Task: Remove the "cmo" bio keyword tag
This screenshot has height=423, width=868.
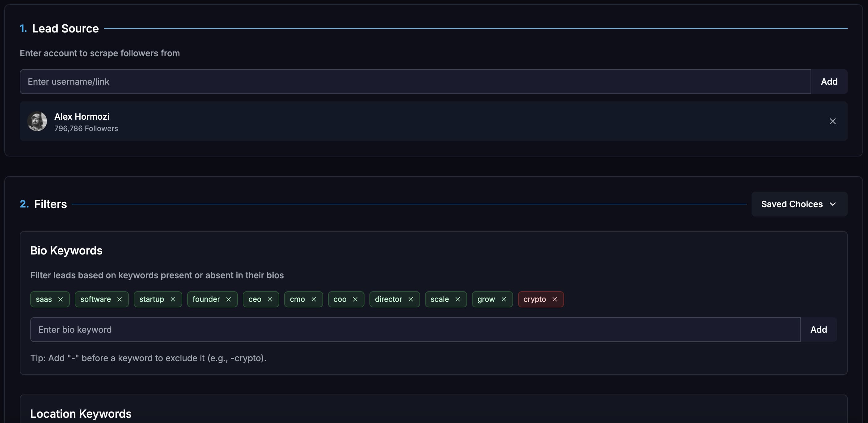Action: pos(314,299)
